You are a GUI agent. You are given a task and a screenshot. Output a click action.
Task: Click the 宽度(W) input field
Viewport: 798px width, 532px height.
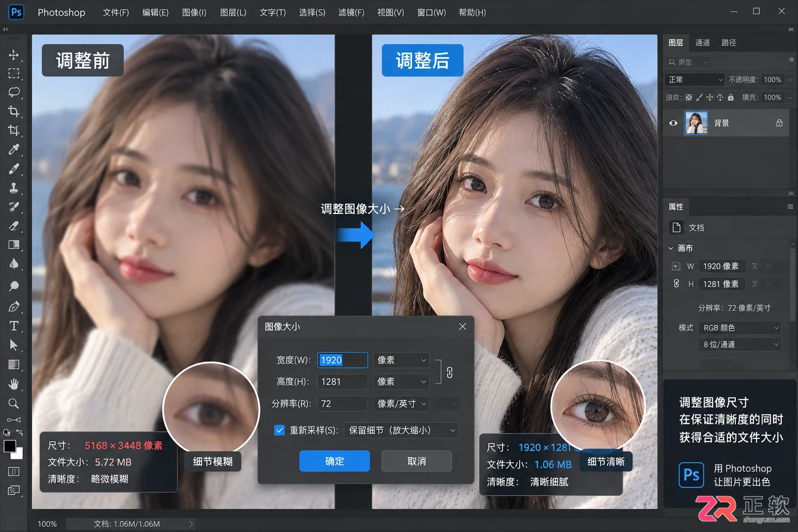coord(342,360)
